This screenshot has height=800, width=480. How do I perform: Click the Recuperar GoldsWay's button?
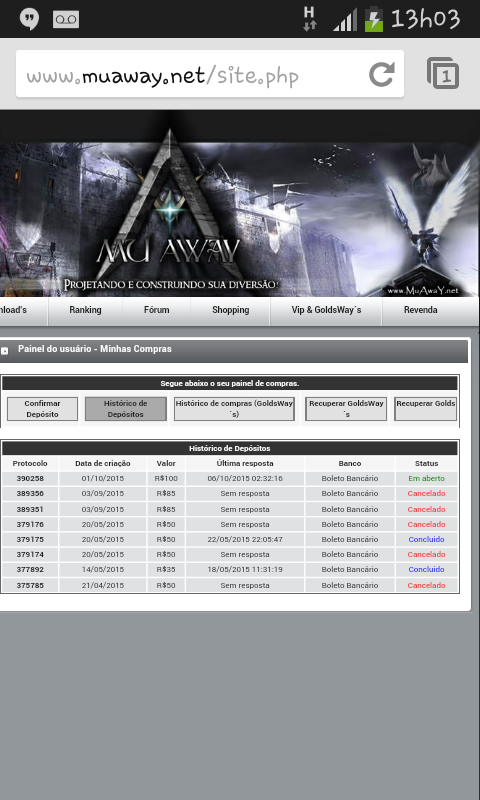point(346,409)
